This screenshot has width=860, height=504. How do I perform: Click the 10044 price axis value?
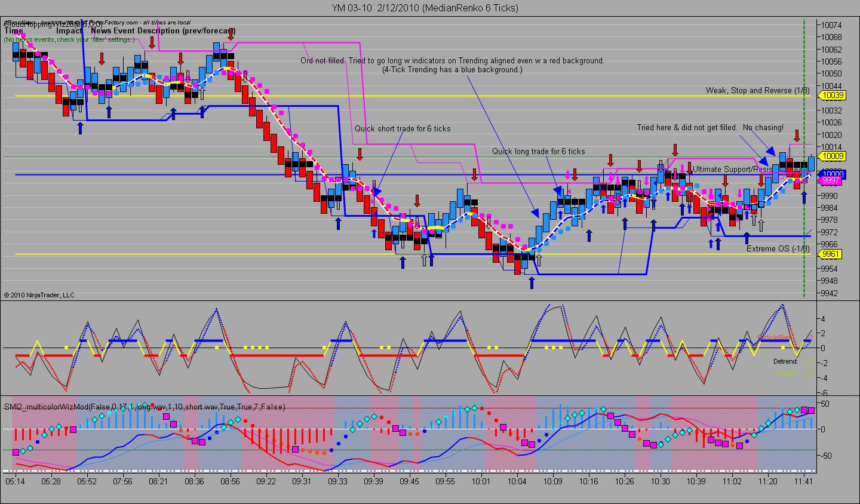point(831,86)
